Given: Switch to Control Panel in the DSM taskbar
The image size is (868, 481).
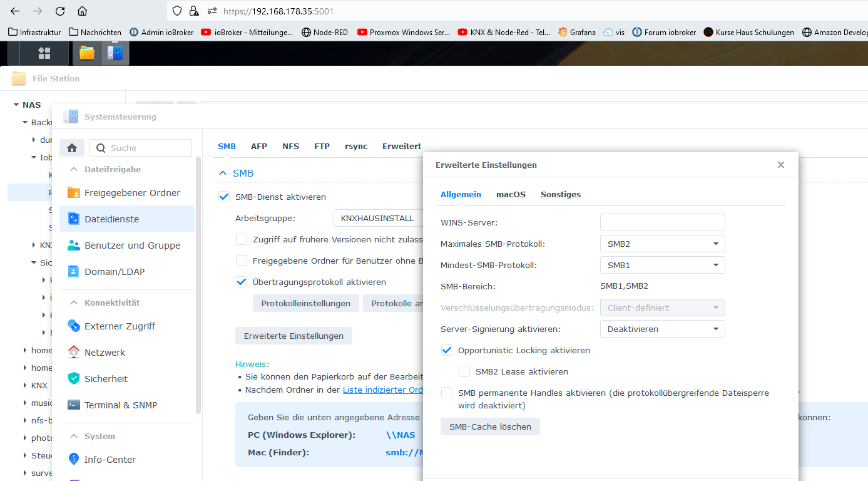Looking at the screenshot, I should [115, 53].
